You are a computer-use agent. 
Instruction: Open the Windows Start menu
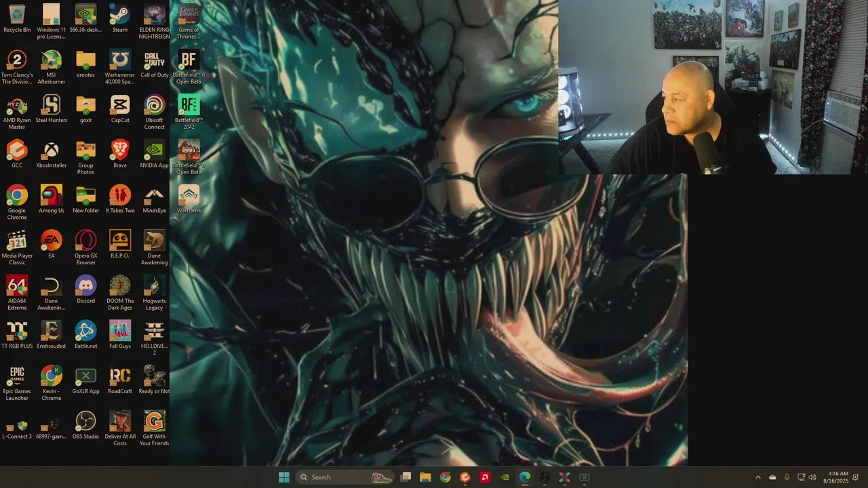[x=284, y=477]
